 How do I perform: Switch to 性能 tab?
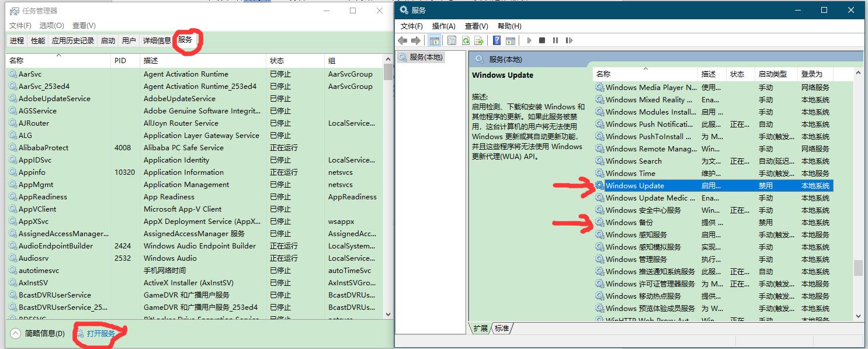click(x=38, y=40)
